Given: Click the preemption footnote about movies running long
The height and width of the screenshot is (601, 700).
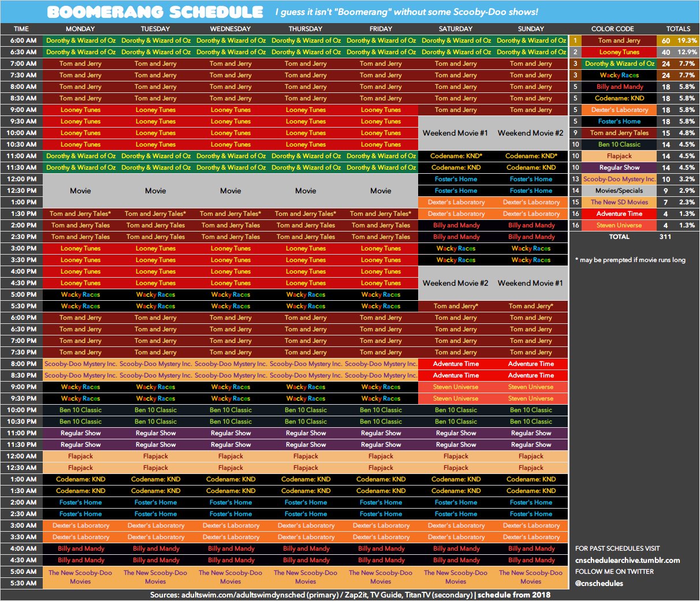Looking at the screenshot, I should 630,260.
